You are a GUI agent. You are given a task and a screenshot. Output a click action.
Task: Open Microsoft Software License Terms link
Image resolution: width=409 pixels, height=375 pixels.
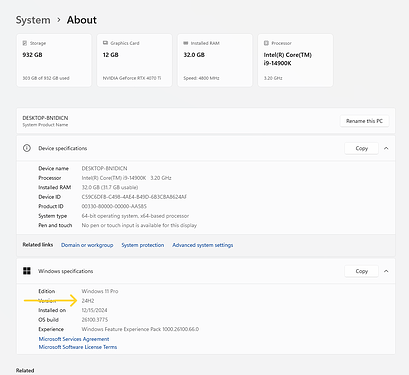(78, 347)
